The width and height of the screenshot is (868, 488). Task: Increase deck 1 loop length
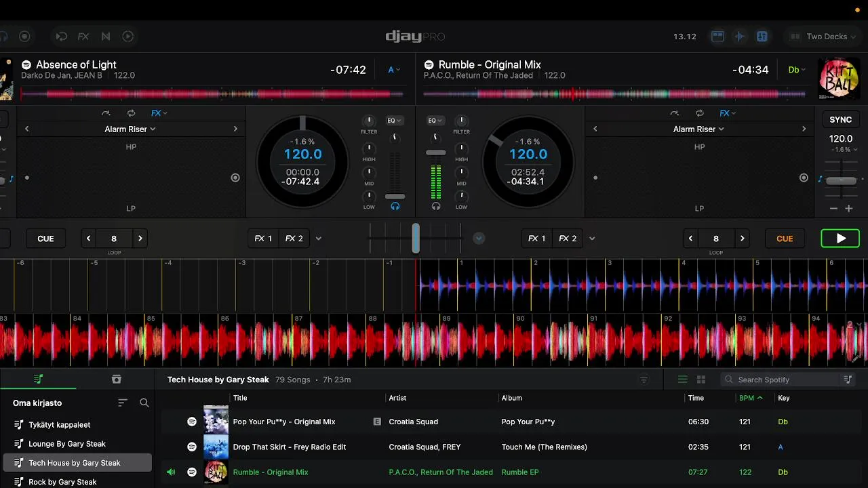(140, 239)
